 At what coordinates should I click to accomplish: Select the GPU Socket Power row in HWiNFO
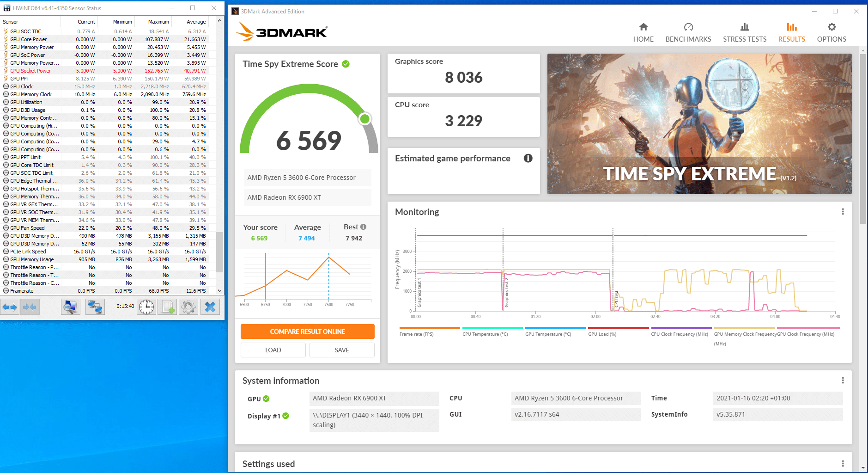[104, 71]
